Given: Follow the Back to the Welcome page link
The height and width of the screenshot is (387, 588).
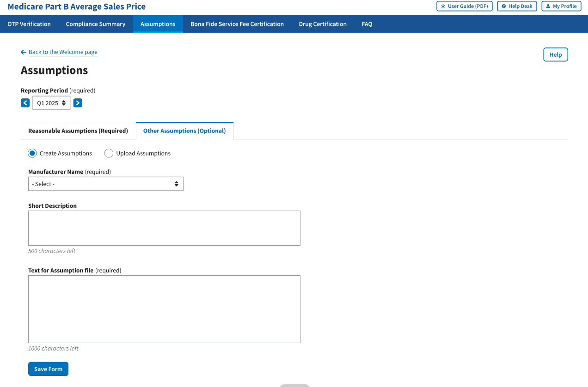Looking at the screenshot, I should pos(63,52).
